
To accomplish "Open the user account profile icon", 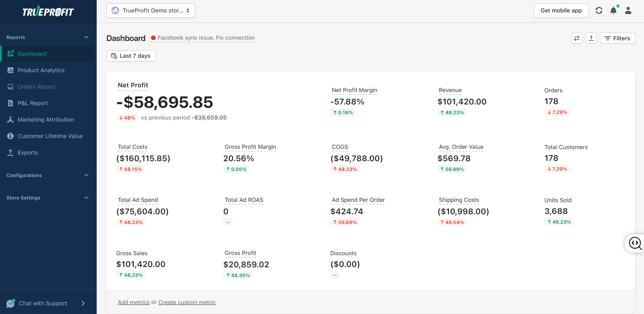I will tap(628, 10).
